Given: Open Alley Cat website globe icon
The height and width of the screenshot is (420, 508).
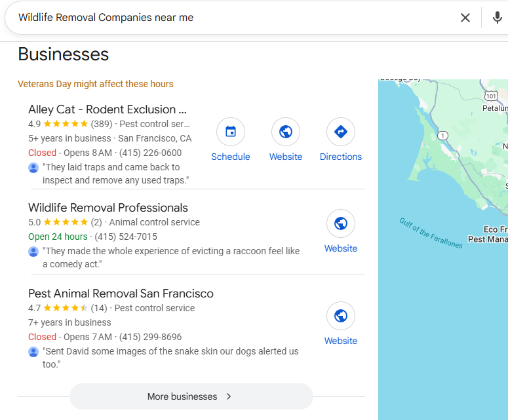Looking at the screenshot, I should (x=286, y=132).
